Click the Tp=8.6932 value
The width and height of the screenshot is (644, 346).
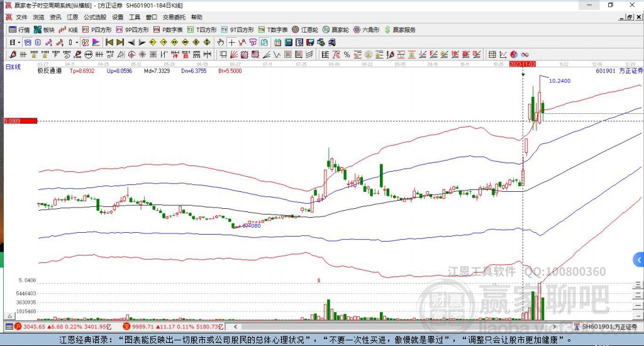(x=82, y=70)
